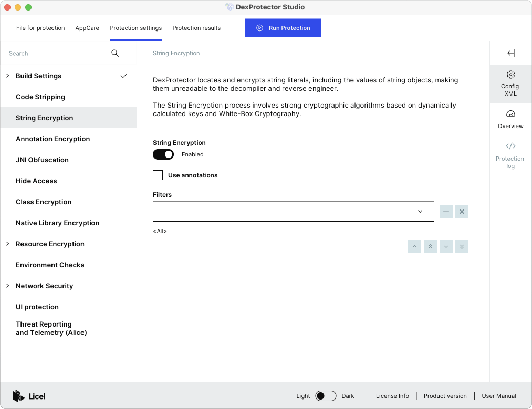Open Class Encryption settings
This screenshot has width=532, height=409.
(69, 202)
